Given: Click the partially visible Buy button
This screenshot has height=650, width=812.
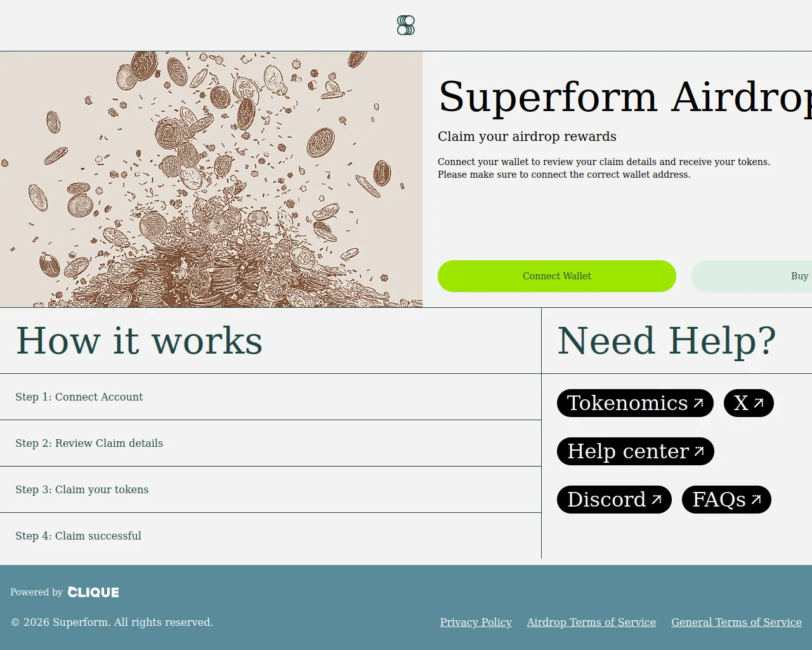Looking at the screenshot, I should tap(752, 276).
